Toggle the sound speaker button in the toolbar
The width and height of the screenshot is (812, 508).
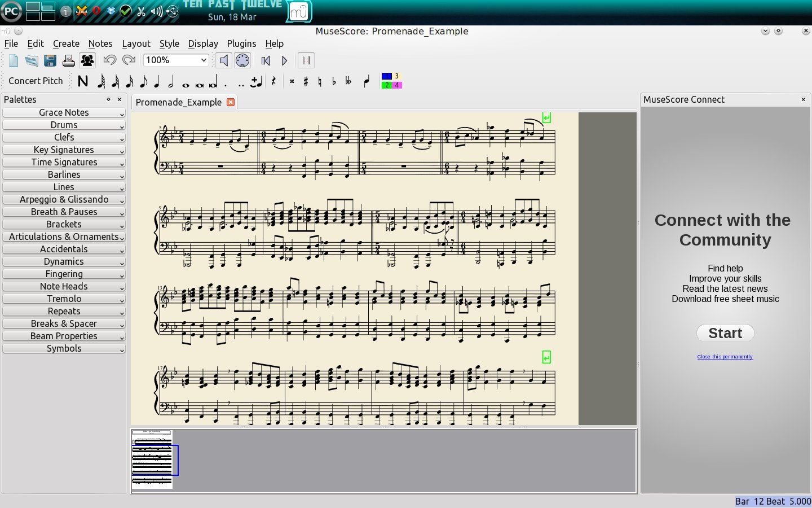[224, 60]
